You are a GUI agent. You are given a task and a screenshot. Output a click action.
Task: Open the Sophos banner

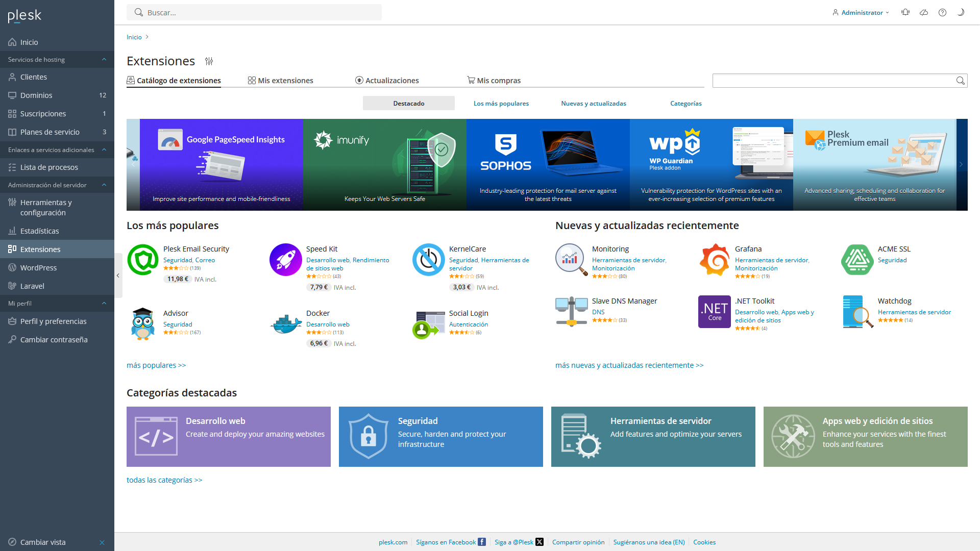point(548,165)
